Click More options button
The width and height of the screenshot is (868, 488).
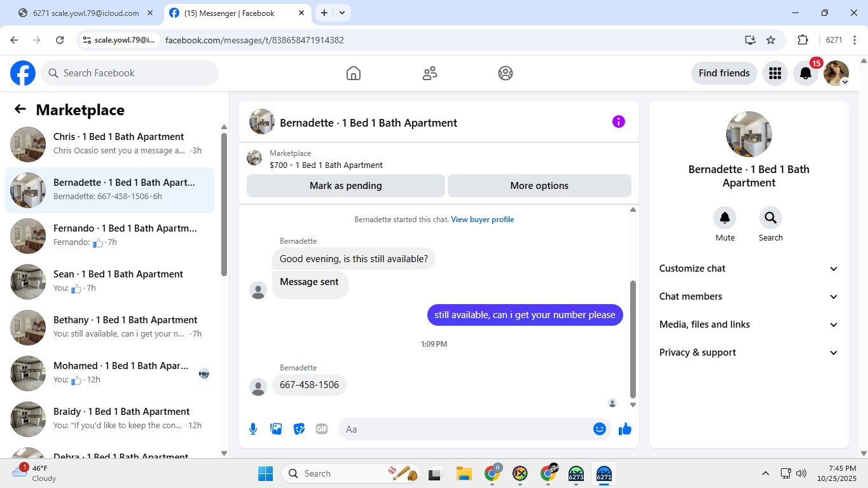[x=539, y=186]
